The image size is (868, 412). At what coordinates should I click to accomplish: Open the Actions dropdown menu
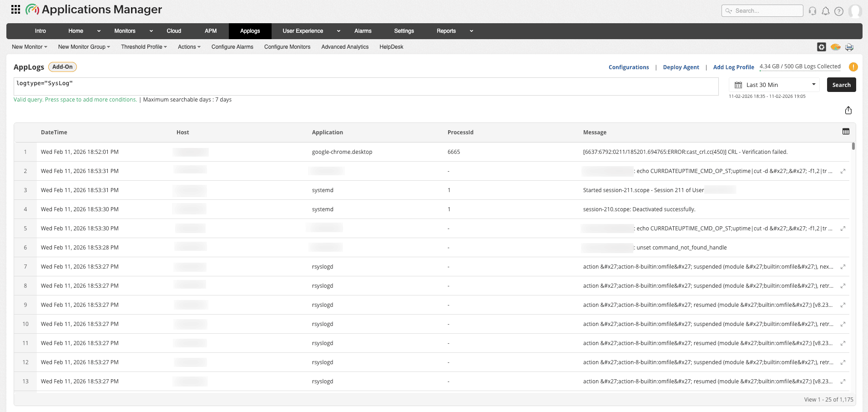coord(189,46)
